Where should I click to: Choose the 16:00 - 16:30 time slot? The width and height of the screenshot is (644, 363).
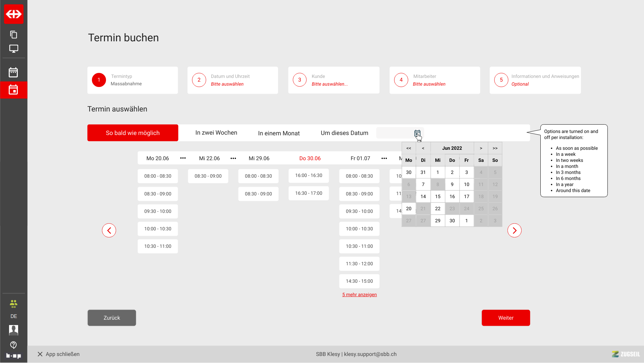[x=309, y=175]
